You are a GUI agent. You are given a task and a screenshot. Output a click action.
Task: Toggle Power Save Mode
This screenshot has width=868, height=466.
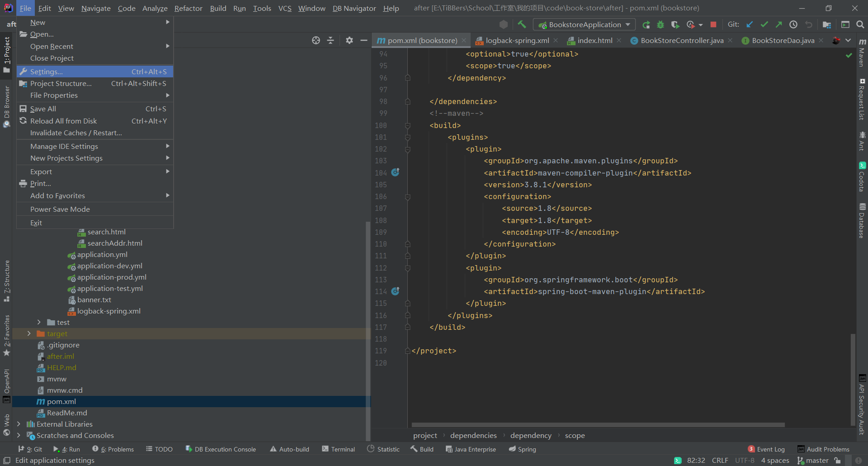click(60, 209)
